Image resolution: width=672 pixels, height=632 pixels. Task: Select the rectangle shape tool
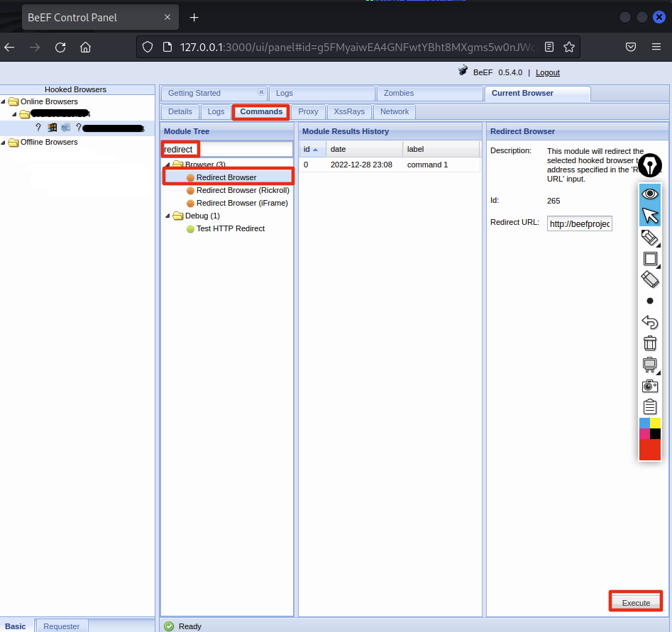650,259
